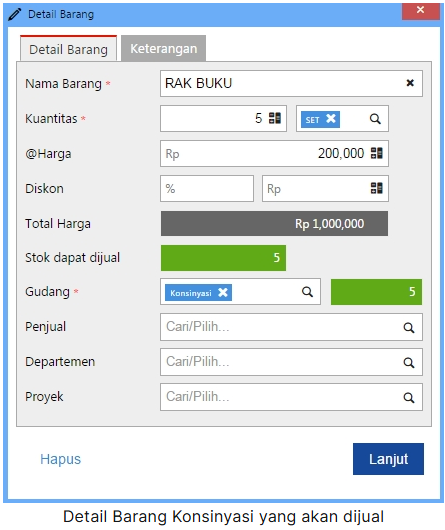Switch to the Keterangan tab
The width and height of the screenshot is (445, 530).
[x=164, y=48]
